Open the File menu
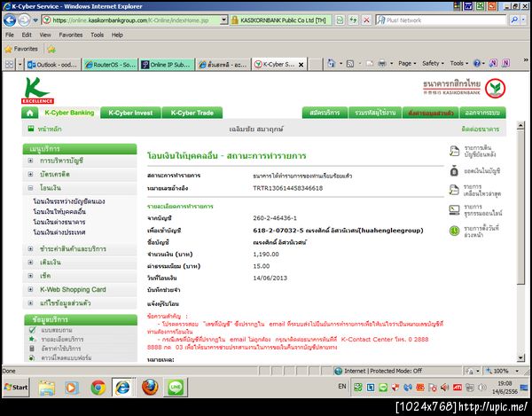Image resolution: width=532 pixels, height=416 pixels. tap(10, 35)
